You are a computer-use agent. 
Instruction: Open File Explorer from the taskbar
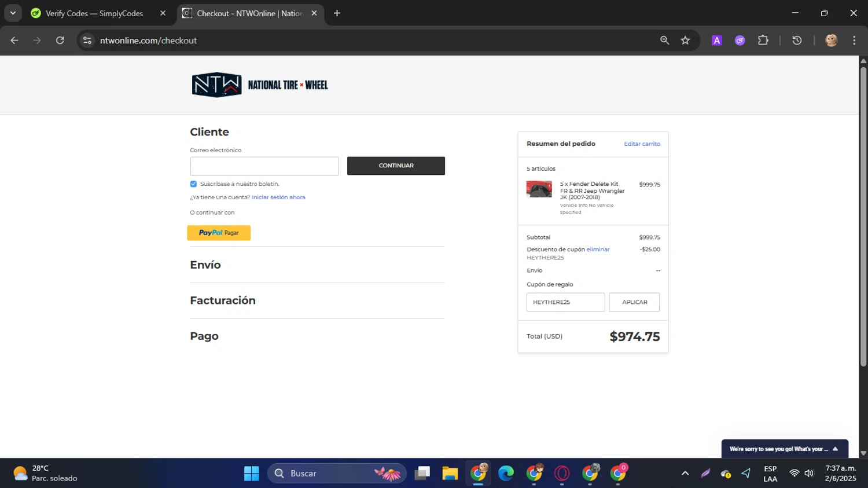(450, 474)
